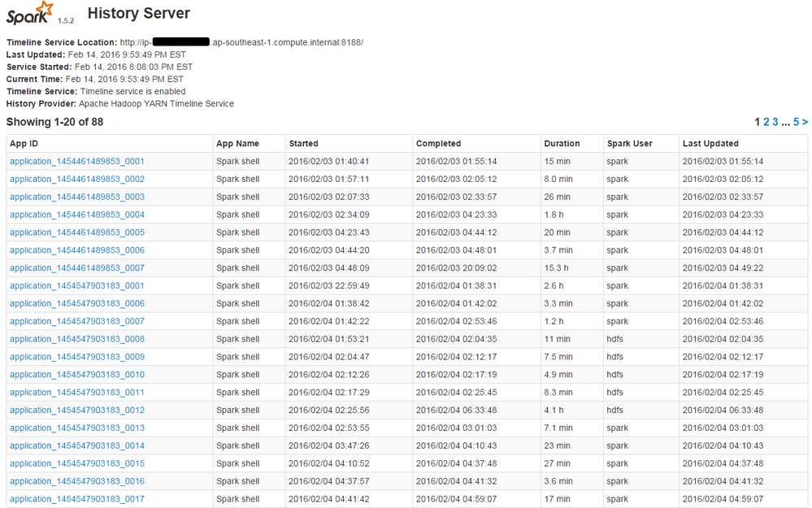Open application_1454461489853_0006

point(76,250)
